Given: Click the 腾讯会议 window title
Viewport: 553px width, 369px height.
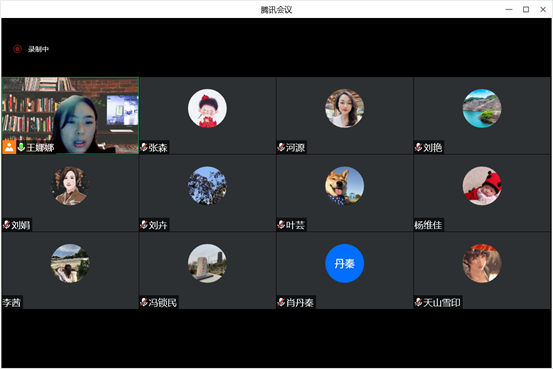Looking at the screenshot, I should click(276, 10).
